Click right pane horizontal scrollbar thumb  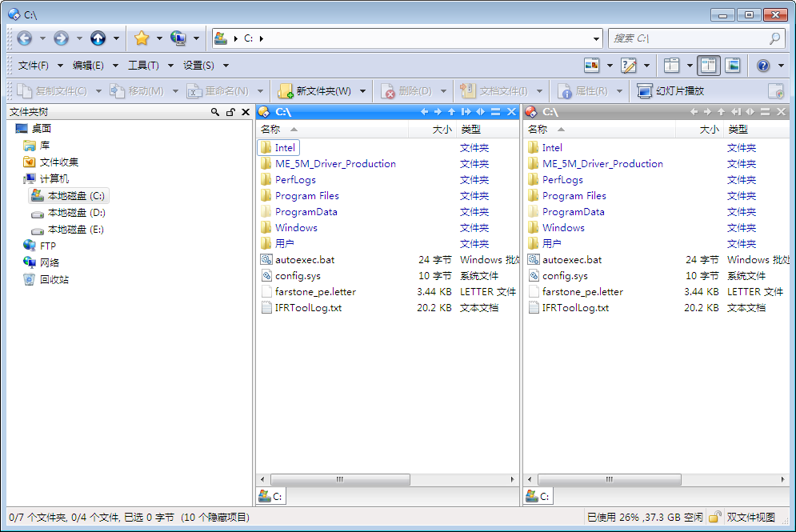click(x=609, y=480)
